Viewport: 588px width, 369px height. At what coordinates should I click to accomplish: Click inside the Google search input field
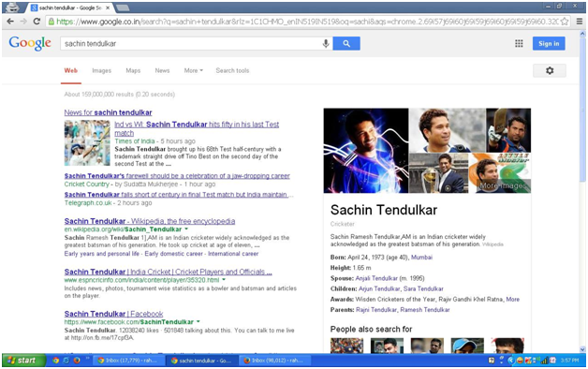point(191,43)
